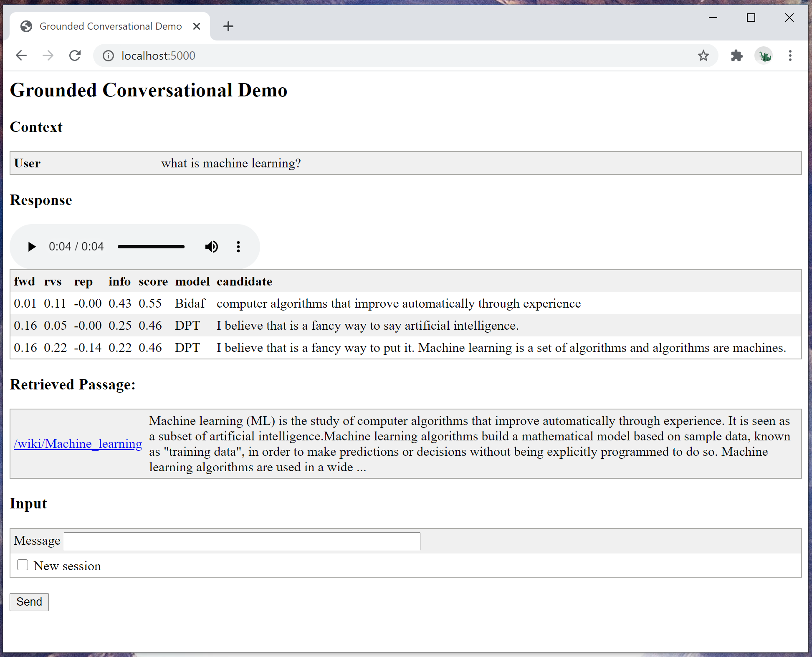Screen dimensions: 812x657
Task: Open the /wiki/Machine_learning link
Action: (78, 444)
